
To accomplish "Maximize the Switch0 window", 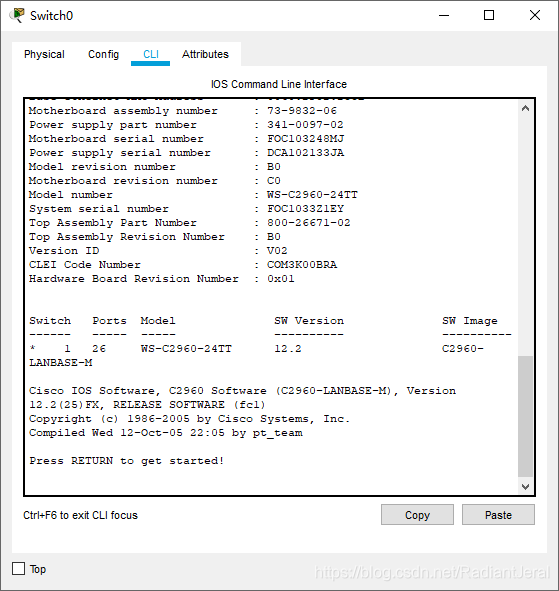I will coord(489,15).
